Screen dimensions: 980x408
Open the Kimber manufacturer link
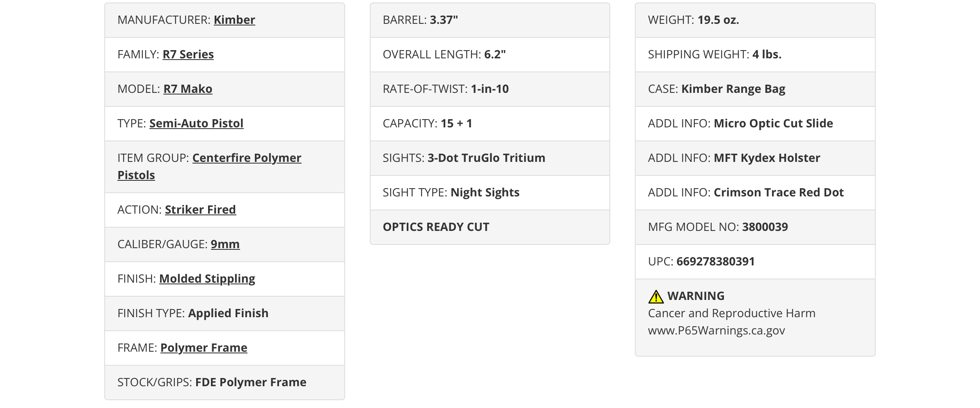click(234, 20)
